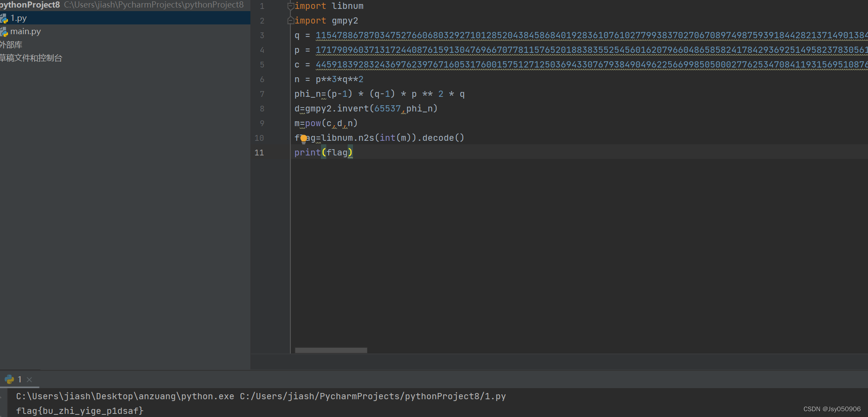868x417 pixels.
Task: Switch to the console tab labeled 1
Action: click(x=20, y=379)
